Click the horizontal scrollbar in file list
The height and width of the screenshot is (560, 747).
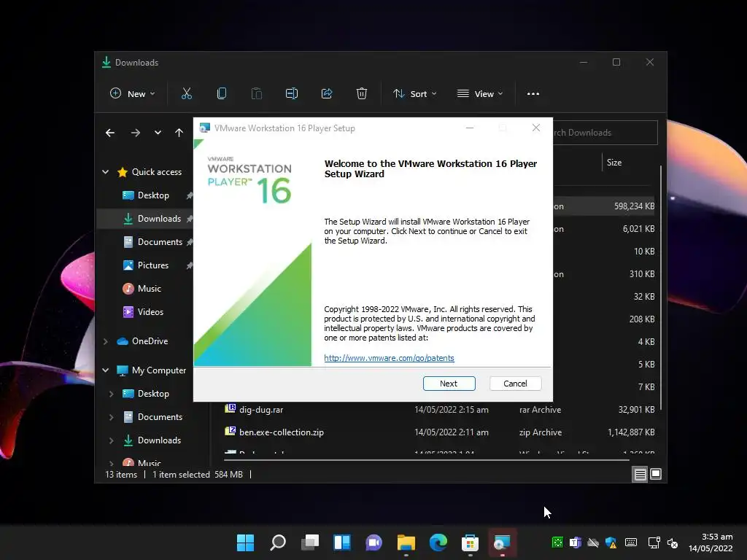(426, 460)
